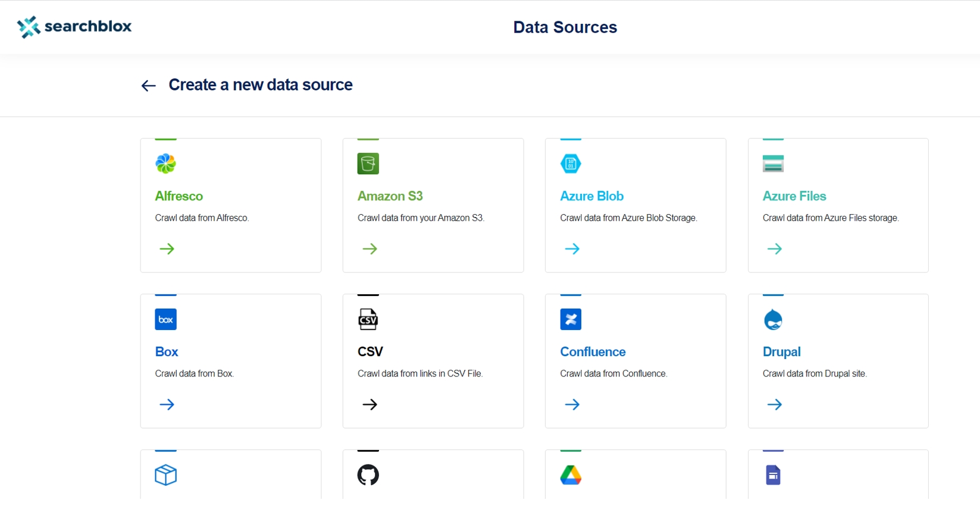980x525 pixels.
Task: Open Azure Files via its arrow
Action: coord(775,249)
